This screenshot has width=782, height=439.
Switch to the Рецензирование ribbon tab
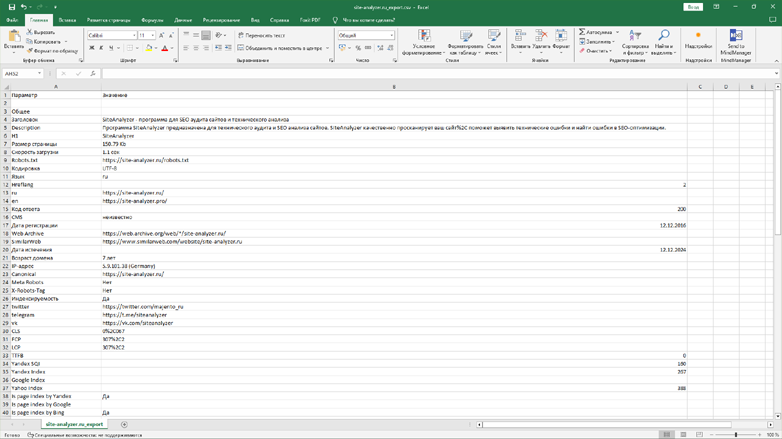pyautogui.click(x=221, y=20)
